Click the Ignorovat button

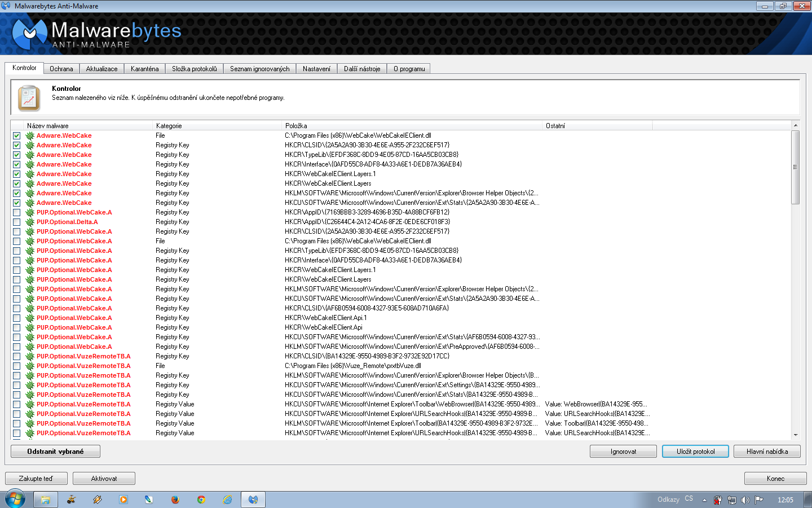coord(624,452)
